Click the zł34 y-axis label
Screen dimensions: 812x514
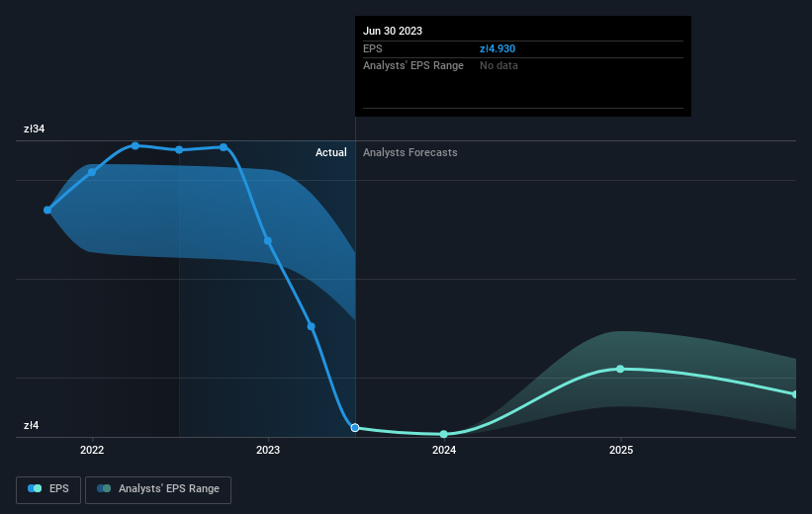click(35, 128)
